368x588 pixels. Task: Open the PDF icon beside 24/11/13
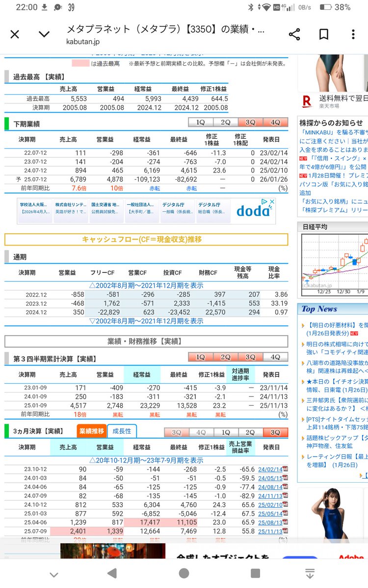tap(285, 496)
